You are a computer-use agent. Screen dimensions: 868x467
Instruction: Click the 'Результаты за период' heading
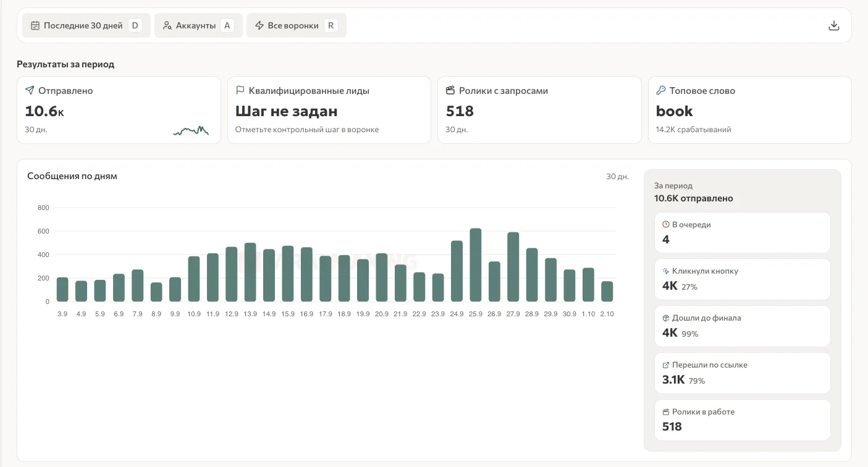pyautogui.click(x=65, y=64)
